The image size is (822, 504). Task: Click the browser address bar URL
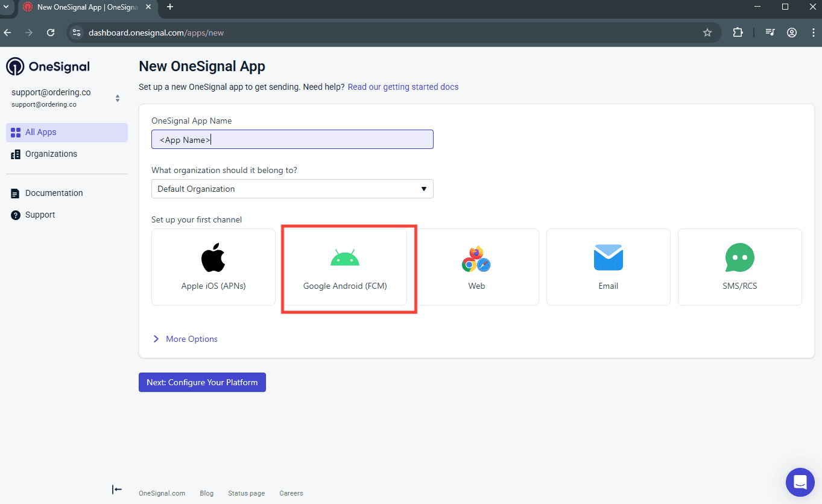(x=156, y=33)
